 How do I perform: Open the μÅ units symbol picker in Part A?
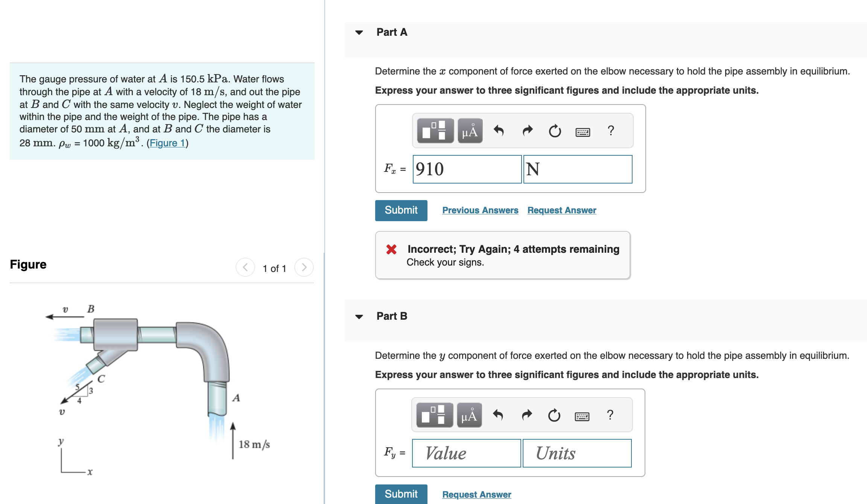pos(469,131)
